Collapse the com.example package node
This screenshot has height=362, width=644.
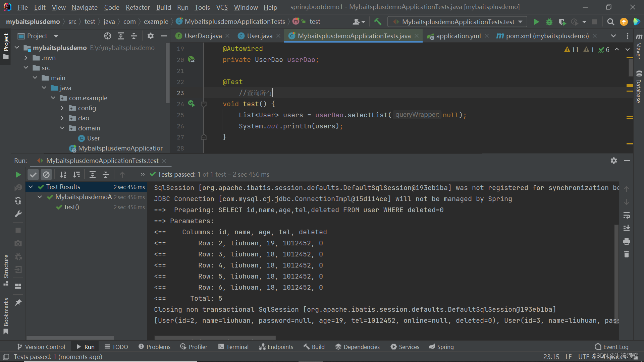(x=53, y=98)
